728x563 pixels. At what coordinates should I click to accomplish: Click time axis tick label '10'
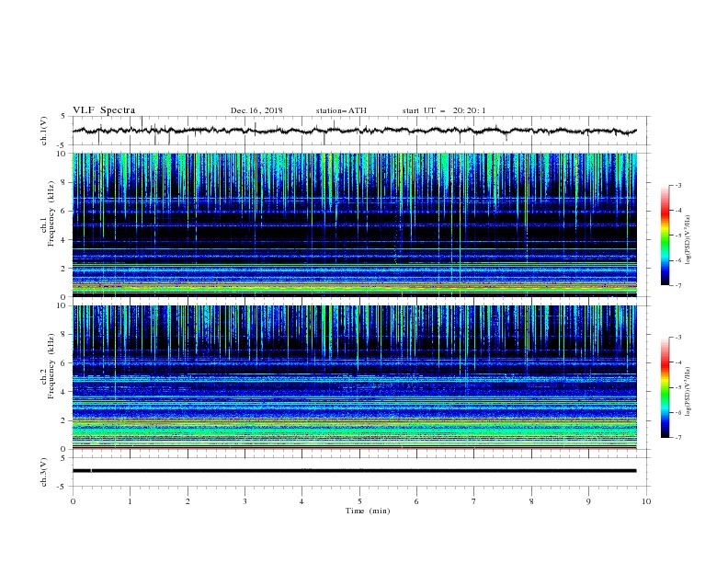(x=646, y=501)
